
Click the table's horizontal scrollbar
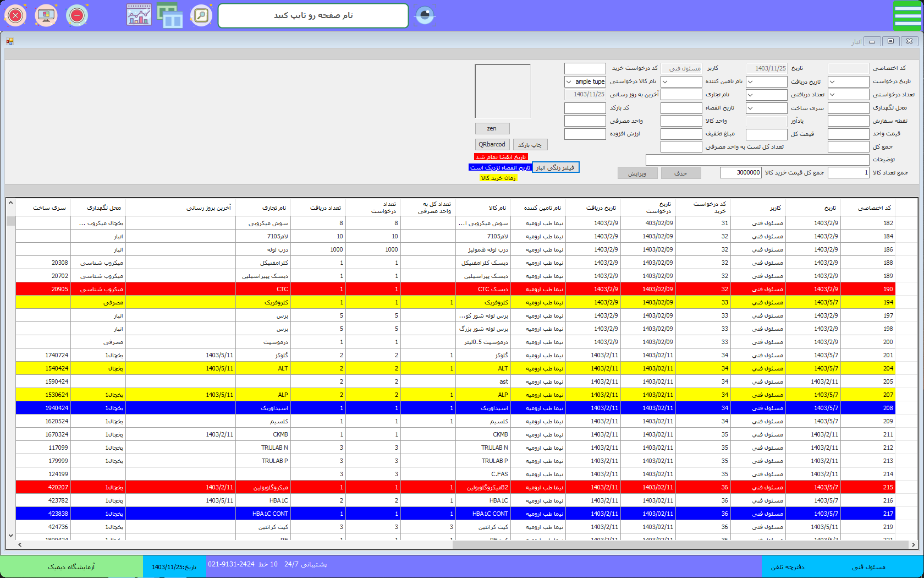point(679,544)
